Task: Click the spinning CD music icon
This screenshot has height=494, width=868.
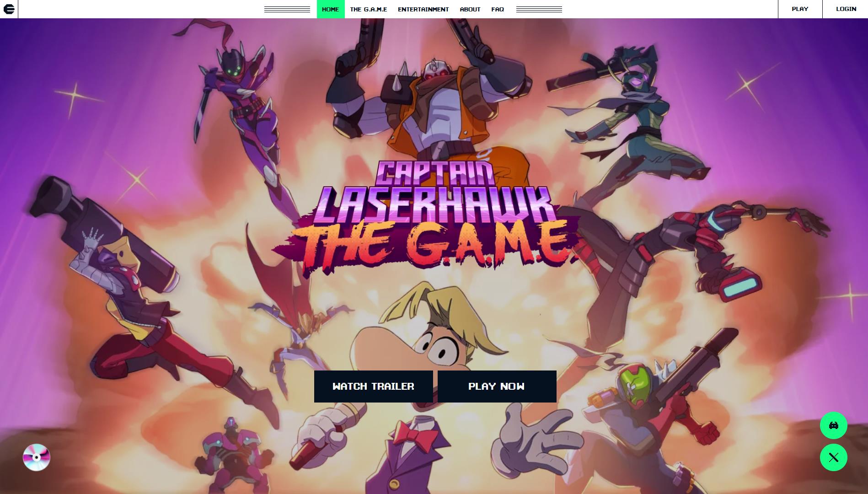Action: tap(37, 457)
